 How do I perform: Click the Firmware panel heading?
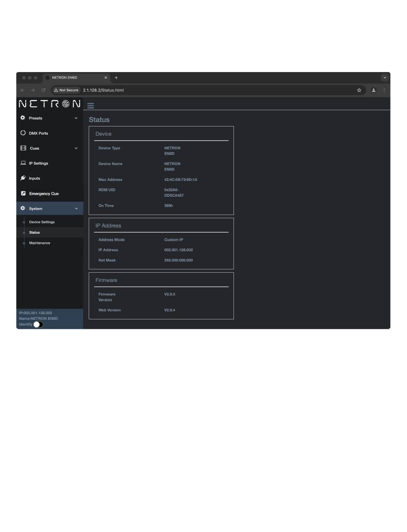click(x=106, y=280)
